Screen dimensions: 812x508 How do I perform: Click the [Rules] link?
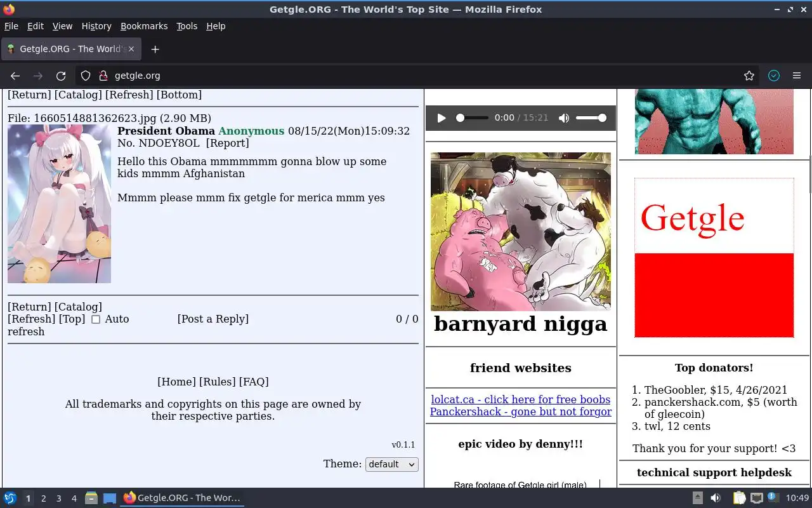(x=217, y=382)
